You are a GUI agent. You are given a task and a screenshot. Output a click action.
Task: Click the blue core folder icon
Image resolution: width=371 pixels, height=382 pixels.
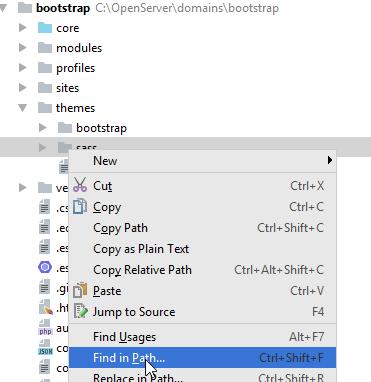pos(45,28)
